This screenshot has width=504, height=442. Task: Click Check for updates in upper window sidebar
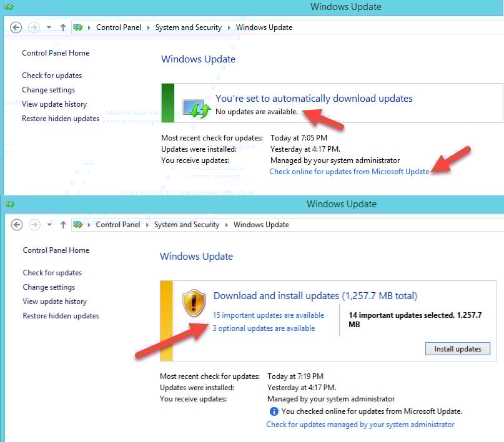52,76
